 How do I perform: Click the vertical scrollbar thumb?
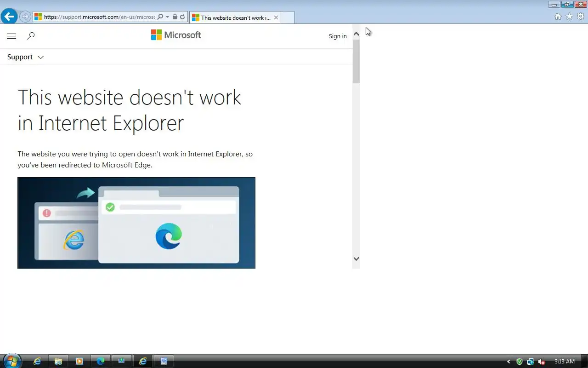pyautogui.click(x=356, y=62)
